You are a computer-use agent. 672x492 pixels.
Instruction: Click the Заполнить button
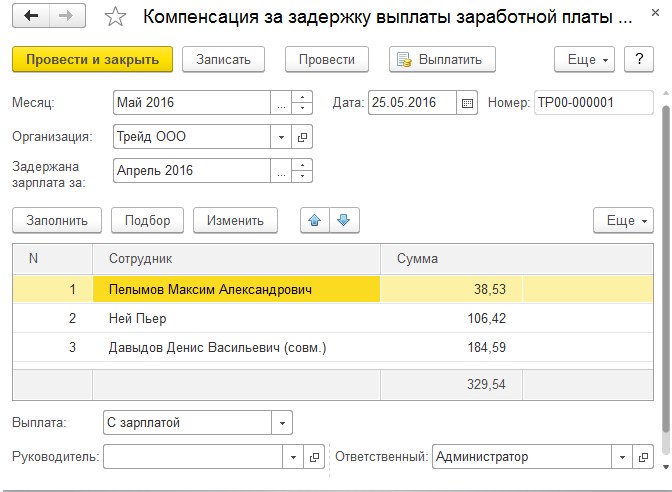56,220
